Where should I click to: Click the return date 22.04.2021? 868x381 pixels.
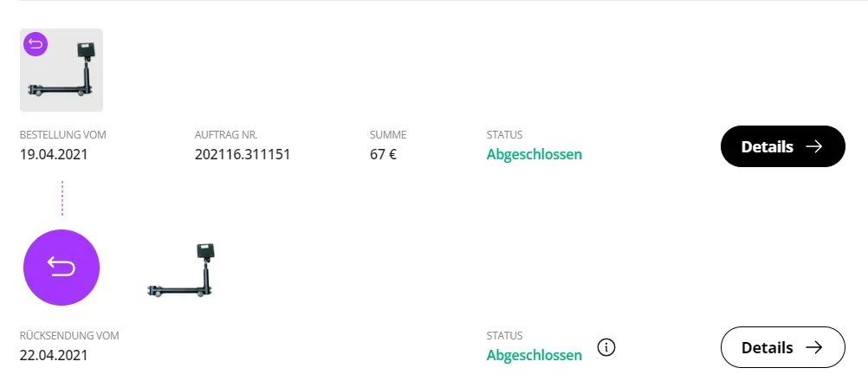pos(54,355)
